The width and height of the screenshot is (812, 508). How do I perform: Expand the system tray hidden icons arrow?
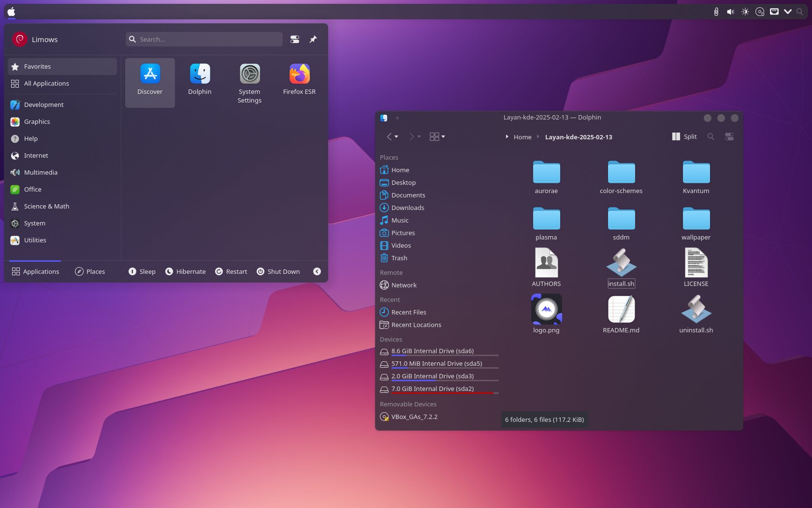[788, 12]
